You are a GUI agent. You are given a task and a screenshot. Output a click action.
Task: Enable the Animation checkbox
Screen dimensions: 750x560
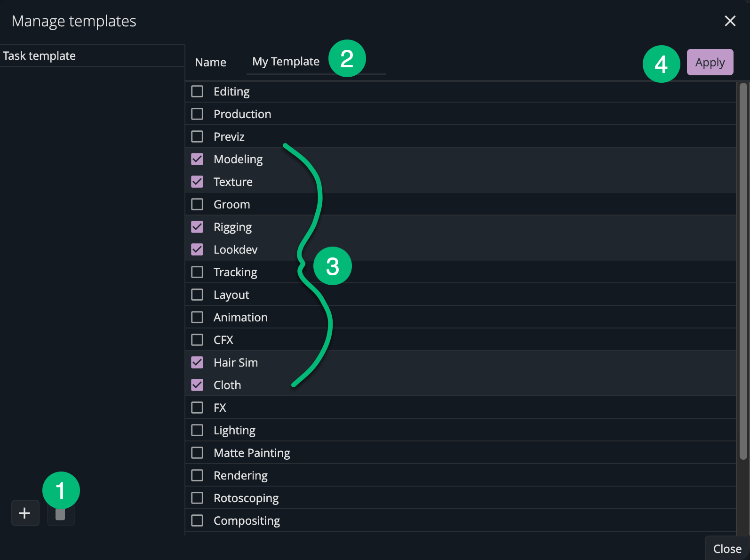point(197,317)
